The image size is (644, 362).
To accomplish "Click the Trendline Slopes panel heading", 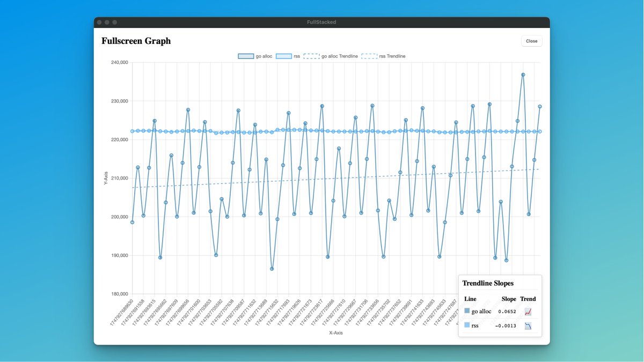I will [x=488, y=283].
